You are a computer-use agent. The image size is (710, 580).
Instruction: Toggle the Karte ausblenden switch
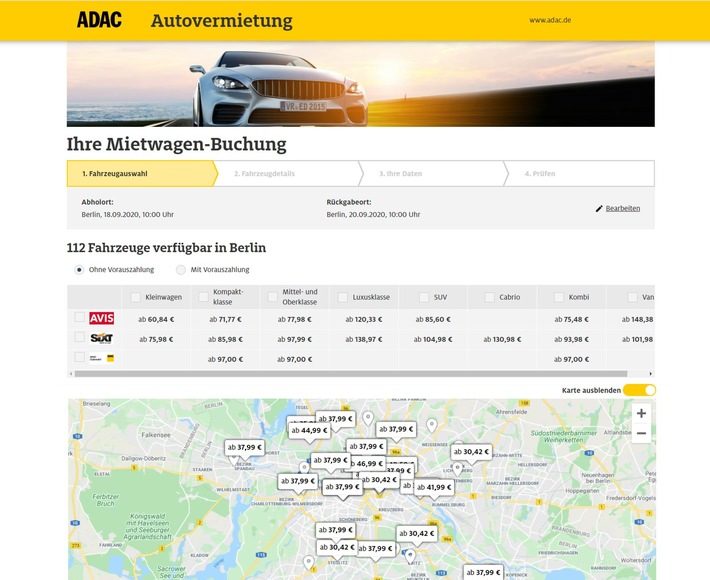click(639, 390)
